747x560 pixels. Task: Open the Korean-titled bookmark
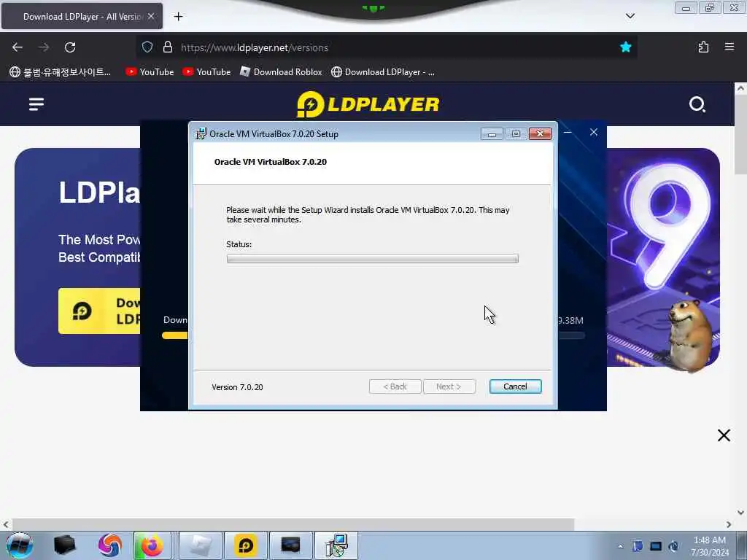point(61,72)
